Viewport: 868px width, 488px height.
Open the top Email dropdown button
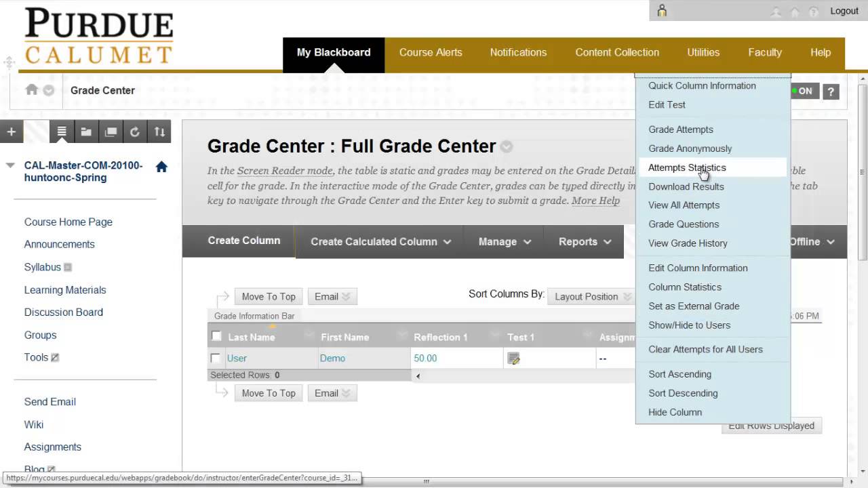[332, 296]
